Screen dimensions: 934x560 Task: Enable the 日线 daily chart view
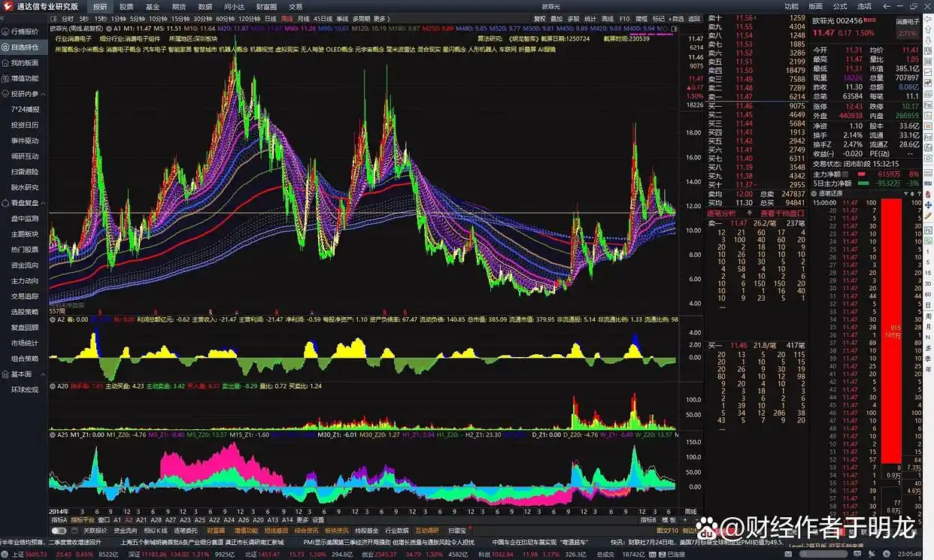point(269,18)
